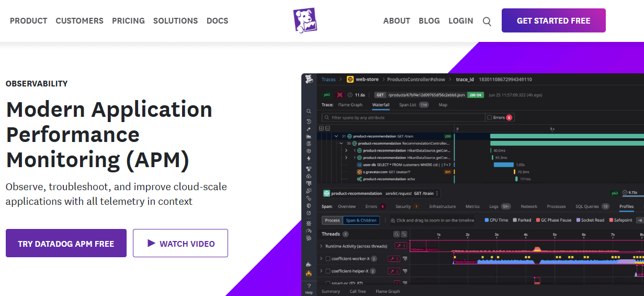Screen dimensions: 644x296
Task: Click the blue user-db 1.05s waterfall bar
Action: [x=504, y=165]
